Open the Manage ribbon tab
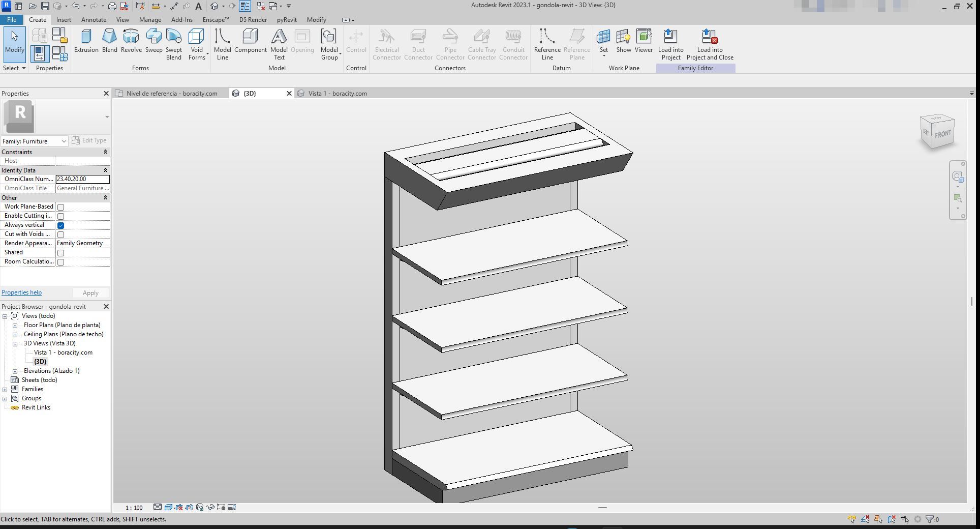Image resolution: width=980 pixels, height=529 pixels. click(x=150, y=20)
